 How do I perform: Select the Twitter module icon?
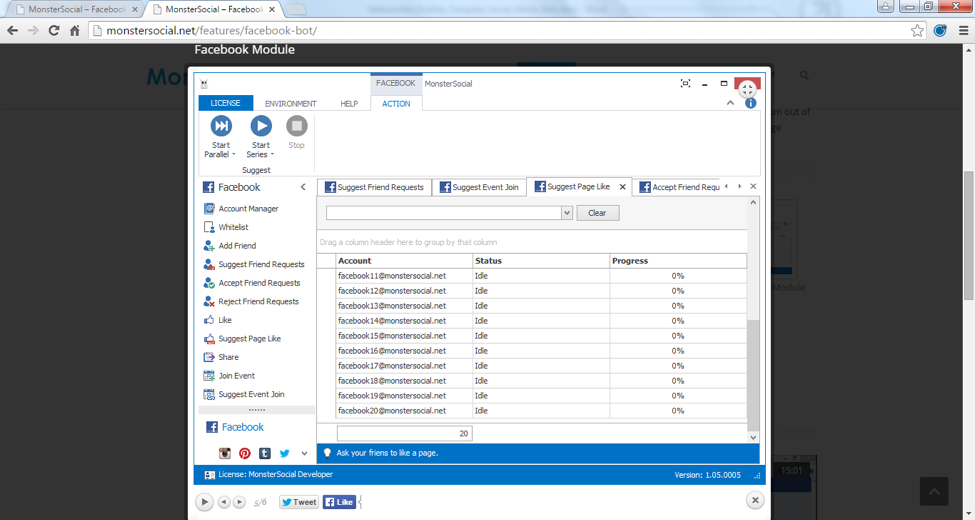(284, 453)
